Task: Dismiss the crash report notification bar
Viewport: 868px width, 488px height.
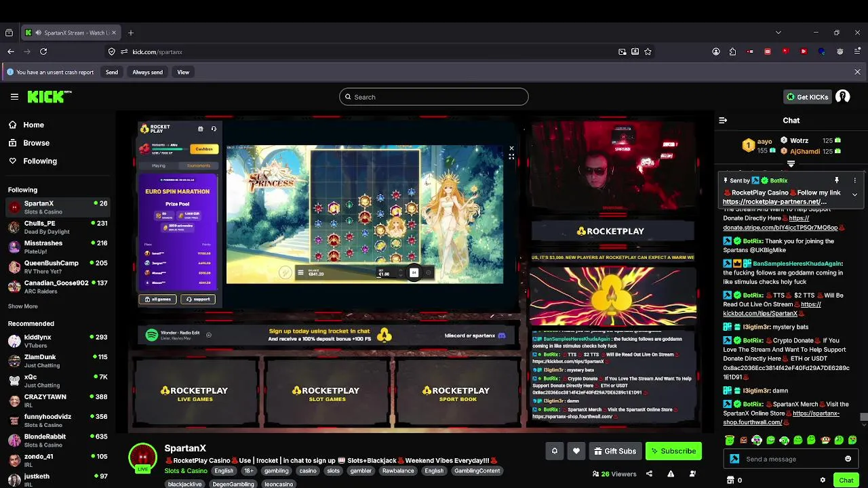Action: (857, 72)
